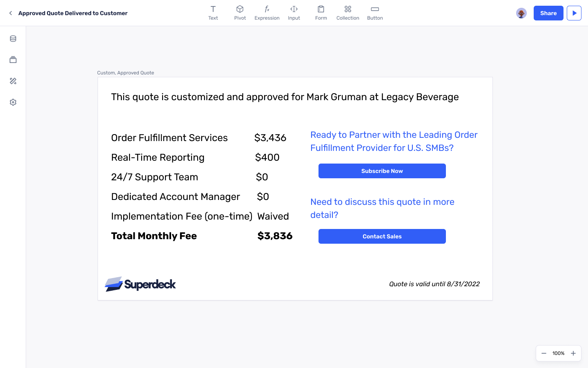The image size is (588, 368).
Task: Select the Superdeck logo image
Action: pos(140,284)
